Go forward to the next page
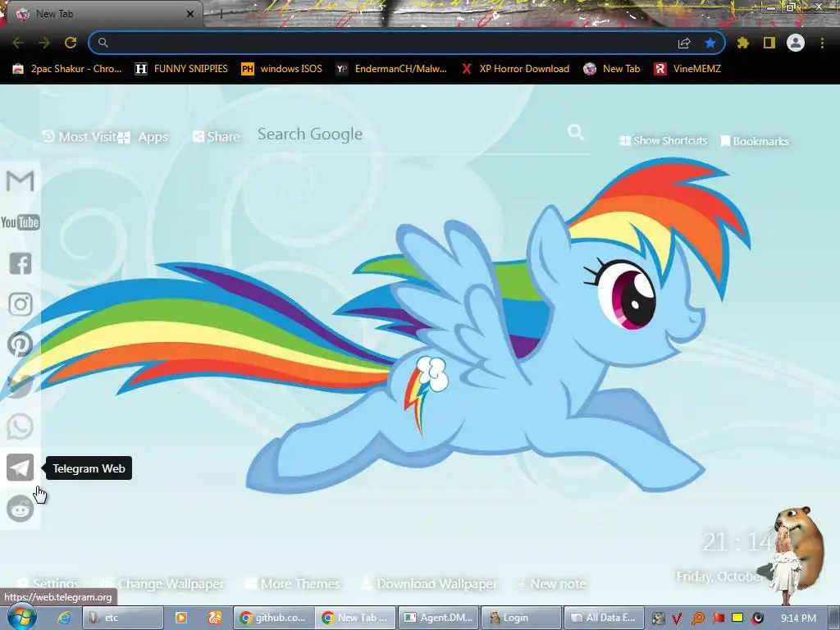The image size is (840, 630). (x=44, y=43)
